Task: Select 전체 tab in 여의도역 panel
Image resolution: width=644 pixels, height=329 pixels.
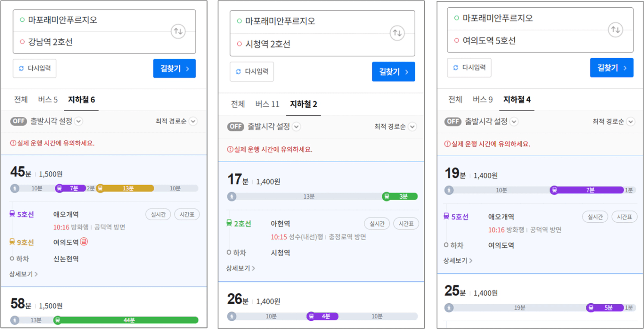Action: pos(455,99)
